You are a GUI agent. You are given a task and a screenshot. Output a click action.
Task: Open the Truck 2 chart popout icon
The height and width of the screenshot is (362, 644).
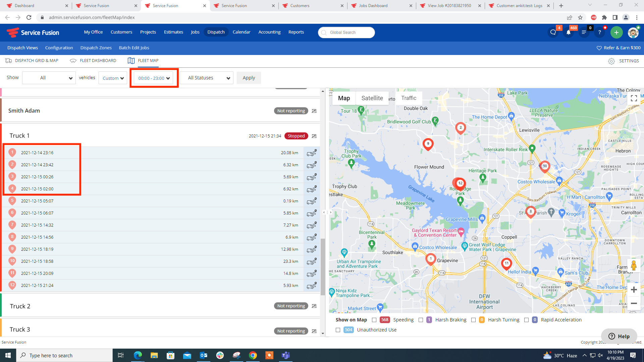coord(314,306)
